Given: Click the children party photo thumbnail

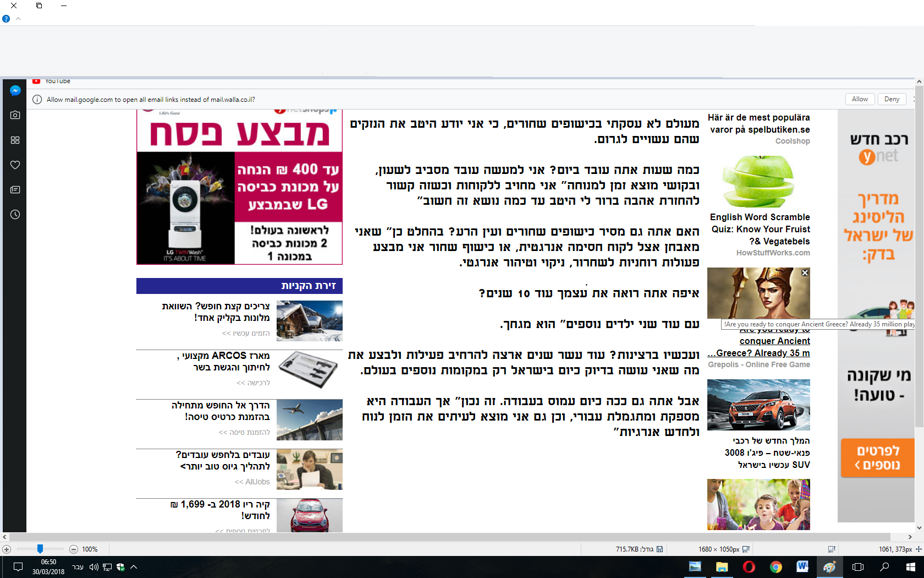Looking at the screenshot, I should 758,504.
